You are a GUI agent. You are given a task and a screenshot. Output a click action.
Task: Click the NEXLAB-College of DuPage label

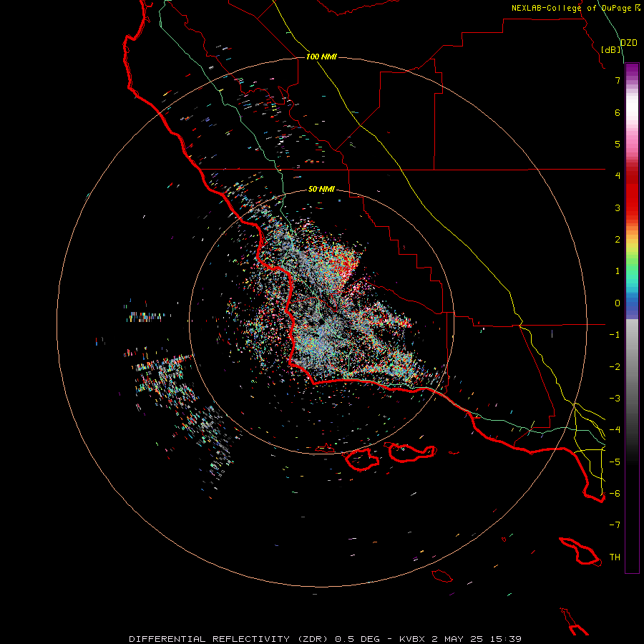571,8
